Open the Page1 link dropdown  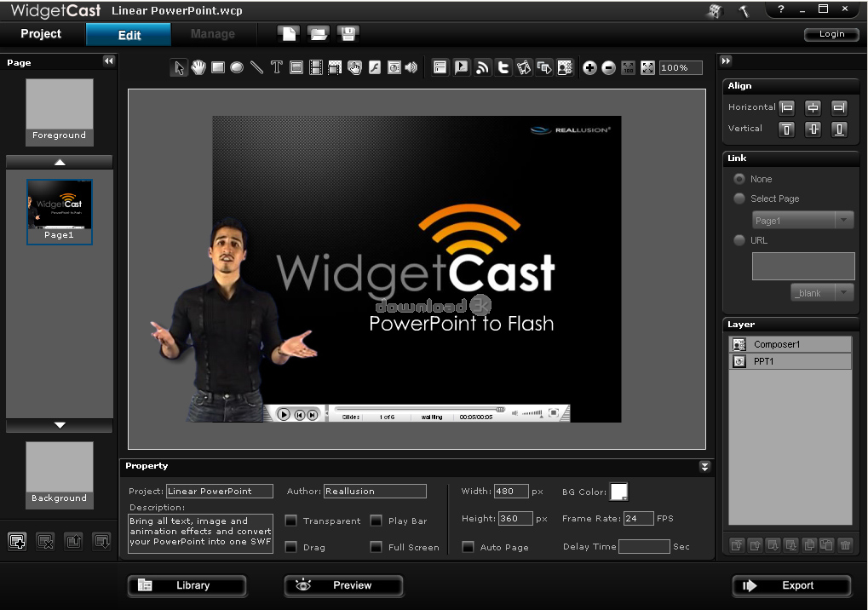802,221
